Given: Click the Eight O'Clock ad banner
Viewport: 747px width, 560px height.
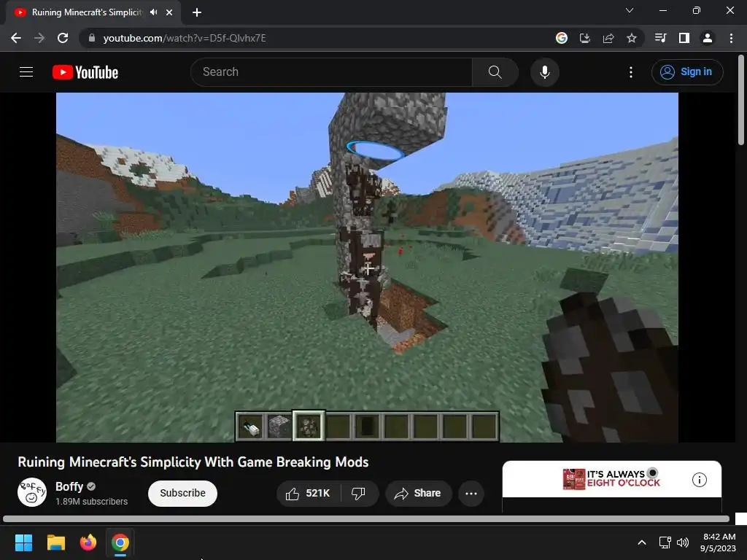Looking at the screenshot, I should click(x=612, y=479).
